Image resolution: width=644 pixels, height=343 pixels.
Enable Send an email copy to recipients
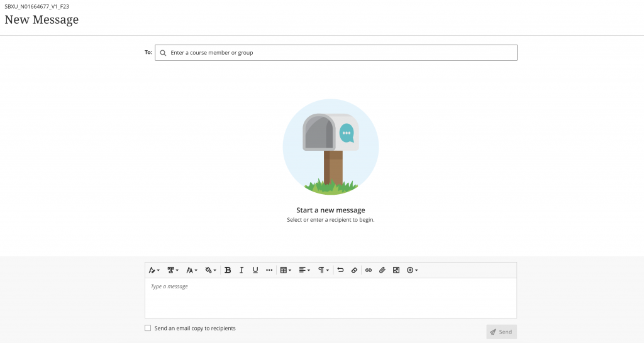tap(148, 328)
